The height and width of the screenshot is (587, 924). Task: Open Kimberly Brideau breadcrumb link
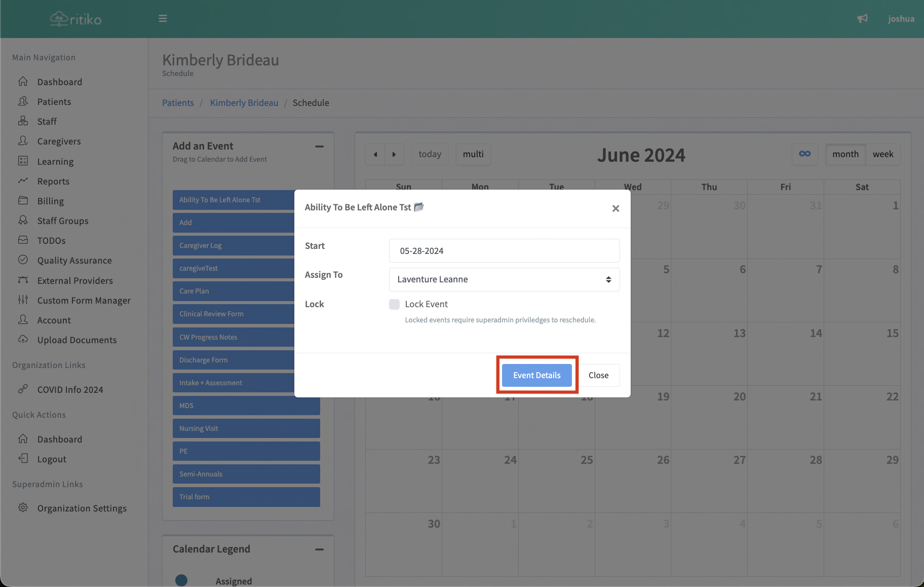point(244,103)
